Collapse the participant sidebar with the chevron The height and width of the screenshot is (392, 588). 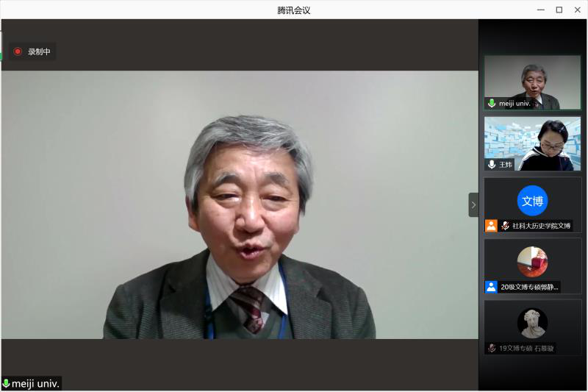(x=473, y=204)
